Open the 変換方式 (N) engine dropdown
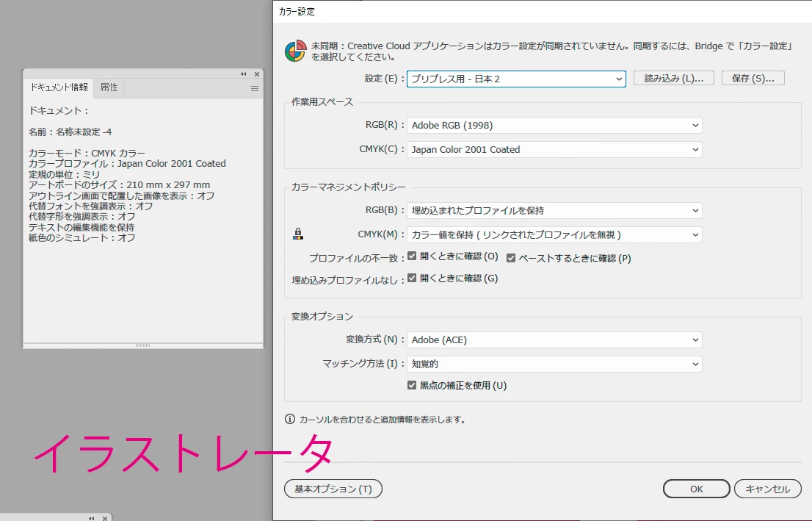Screen dimensions: 812x521 [554, 340]
